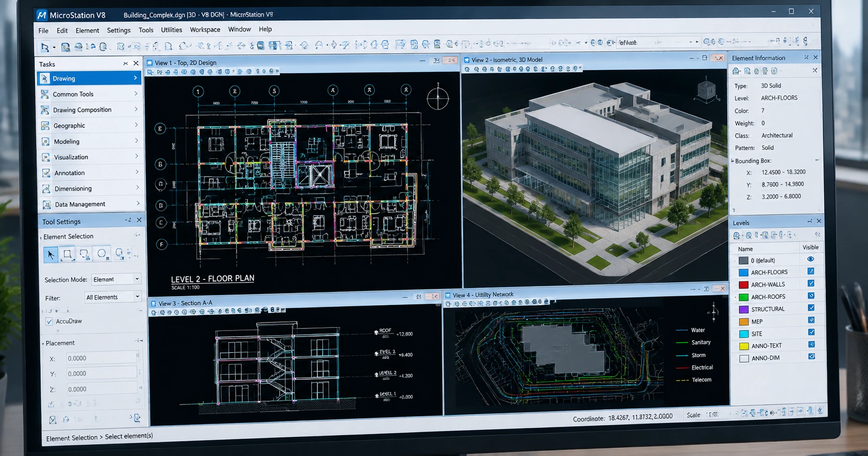Toggle the AccuDraw checkbox
868x456 pixels.
49,322
